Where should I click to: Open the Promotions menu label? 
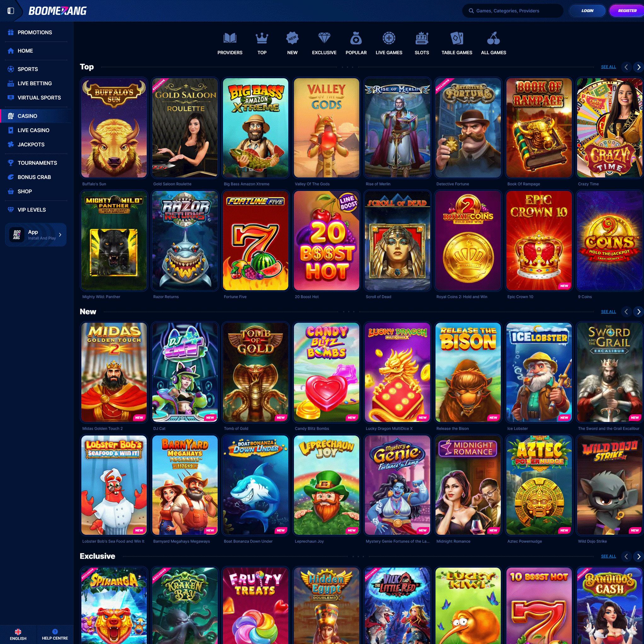35,32
